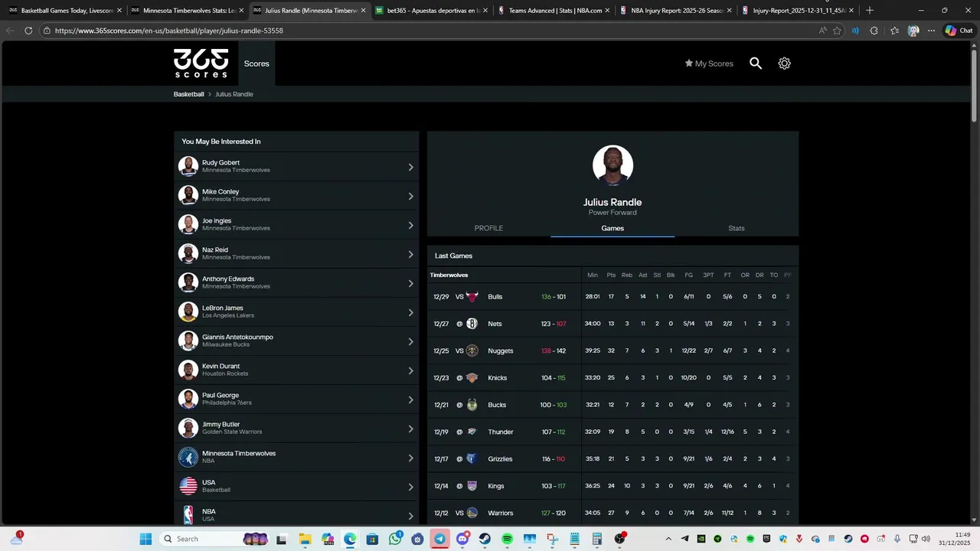Click the Windows taskbar Search box
Viewport: 980px width, 551px height.
[x=214, y=539]
